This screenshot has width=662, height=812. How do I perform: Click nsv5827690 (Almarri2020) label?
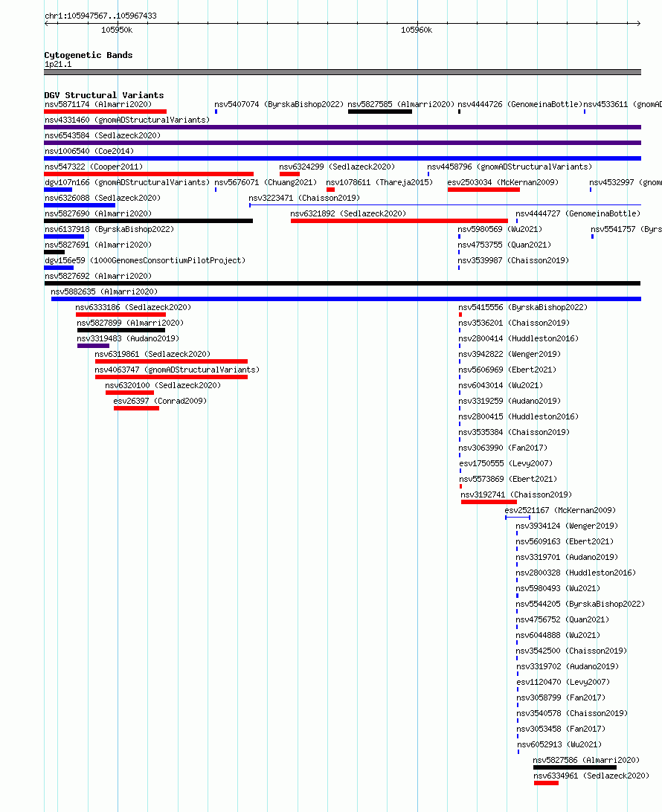click(98, 213)
